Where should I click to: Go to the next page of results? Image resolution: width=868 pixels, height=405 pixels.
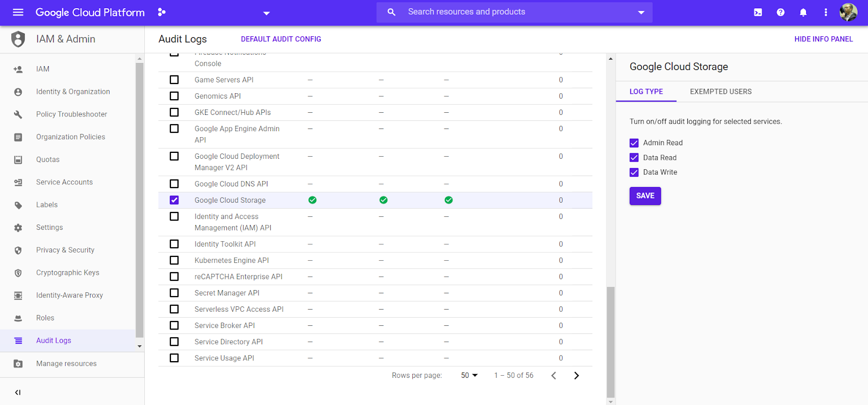(x=576, y=375)
